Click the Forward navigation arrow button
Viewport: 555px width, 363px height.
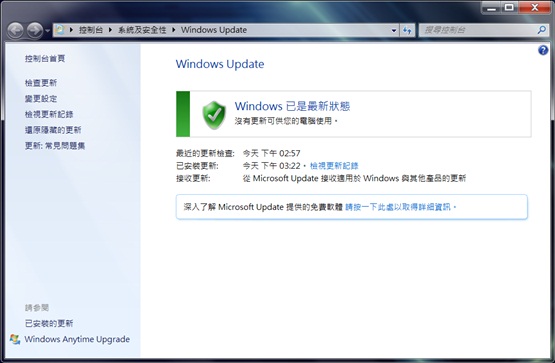tap(35, 30)
